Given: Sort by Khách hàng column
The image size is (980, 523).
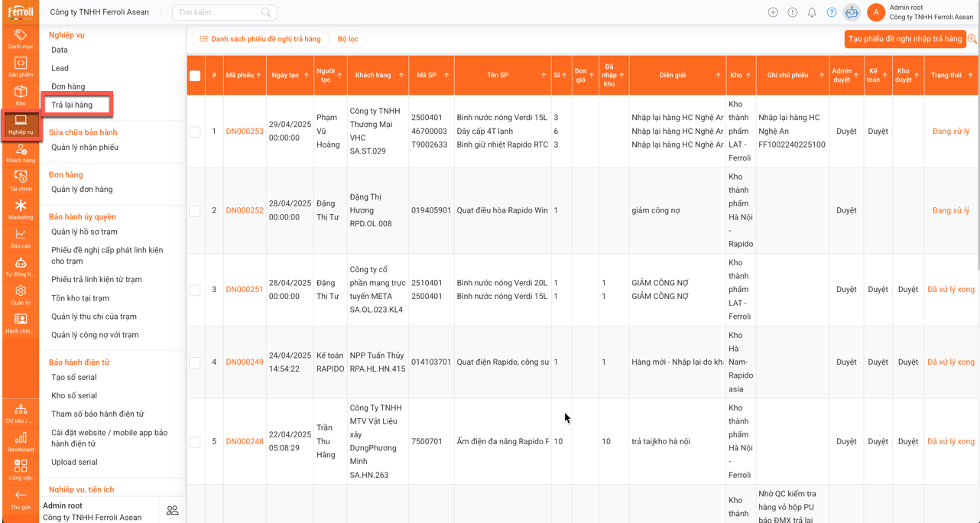Looking at the screenshot, I should 378,75.
